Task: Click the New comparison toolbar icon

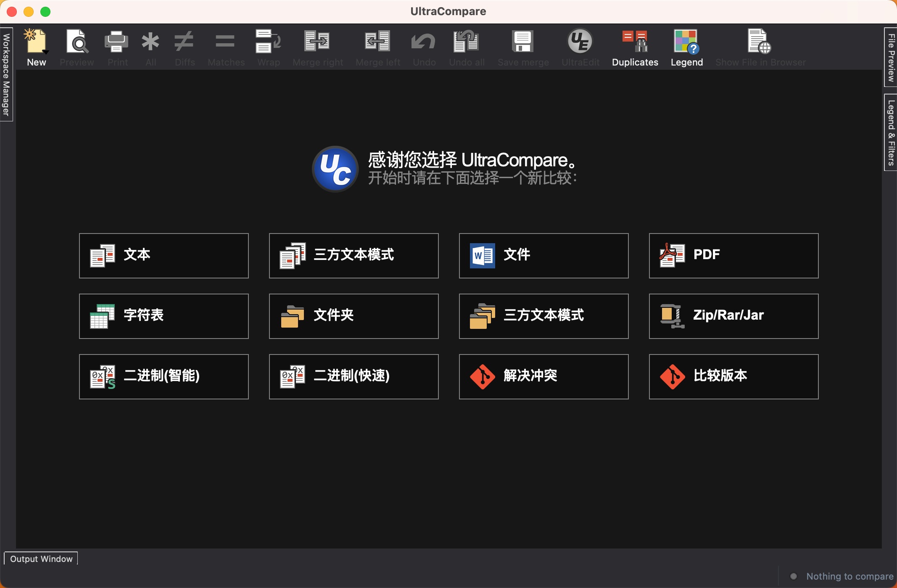Action: (x=36, y=41)
